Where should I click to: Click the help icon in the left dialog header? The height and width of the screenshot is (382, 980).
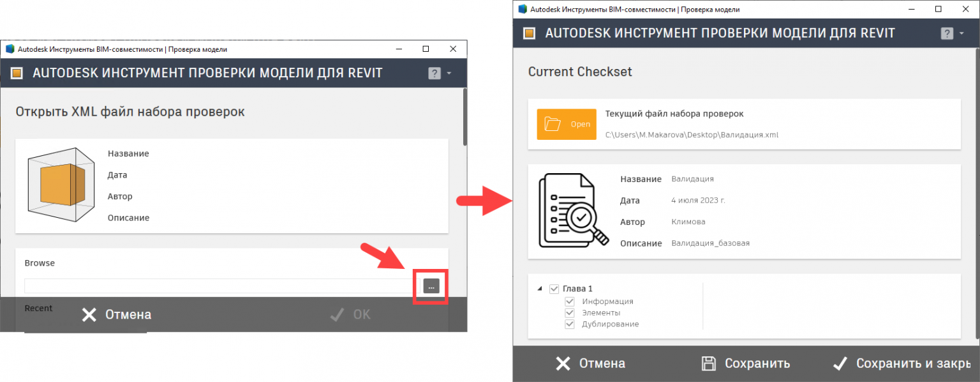click(434, 73)
